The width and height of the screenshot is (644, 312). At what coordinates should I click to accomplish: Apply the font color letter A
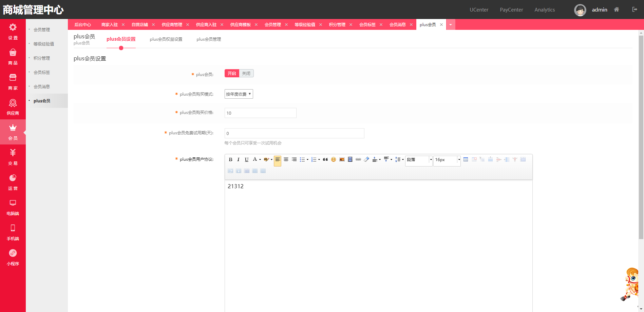pyautogui.click(x=255, y=159)
